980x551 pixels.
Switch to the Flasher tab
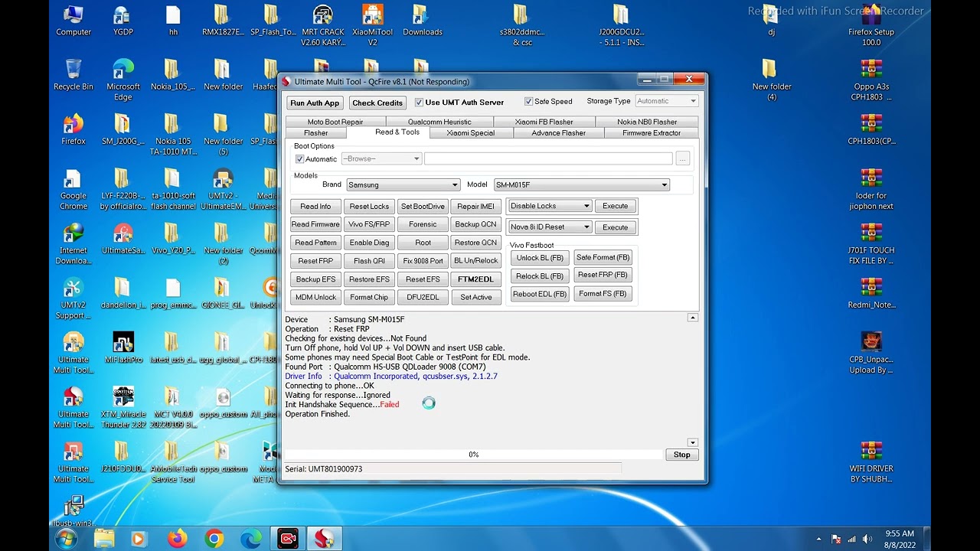pyautogui.click(x=315, y=133)
